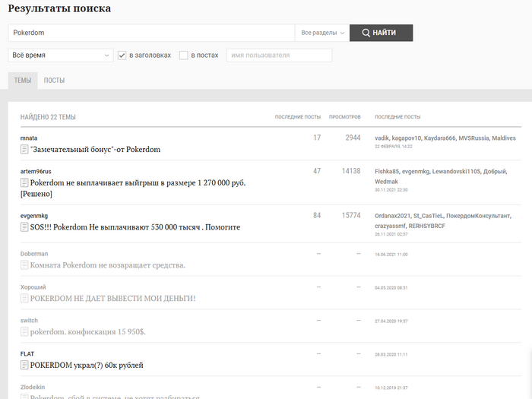
Task: Click last poster RERHSYBRCF
Action: (x=427, y=226)
